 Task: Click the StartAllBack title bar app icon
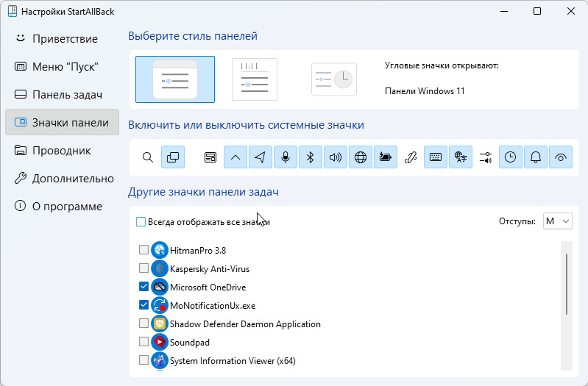click(x=13, y=11)
